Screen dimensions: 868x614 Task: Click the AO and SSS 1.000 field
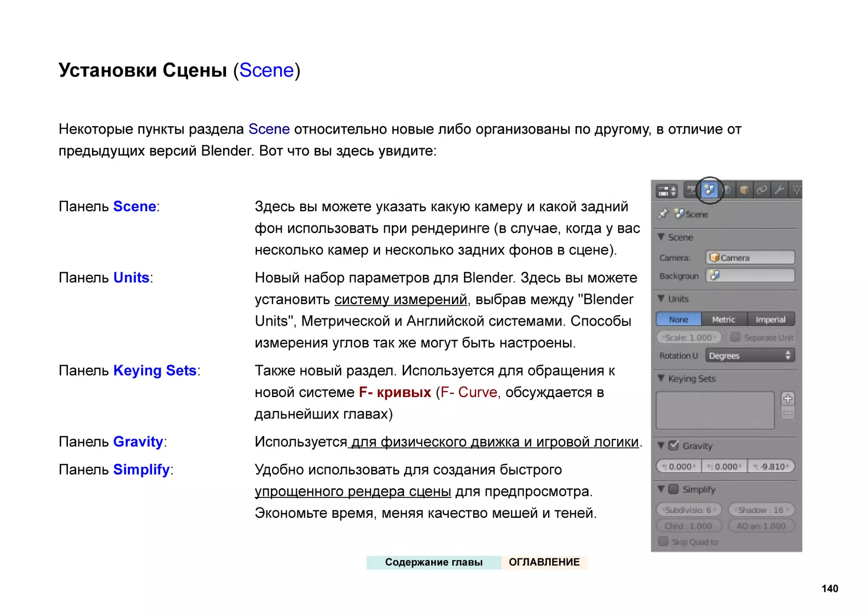762,526
